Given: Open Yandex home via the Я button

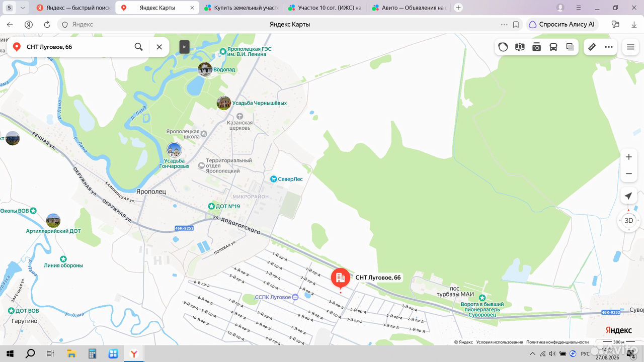Looking at the screenshot, I should point(29,24).
